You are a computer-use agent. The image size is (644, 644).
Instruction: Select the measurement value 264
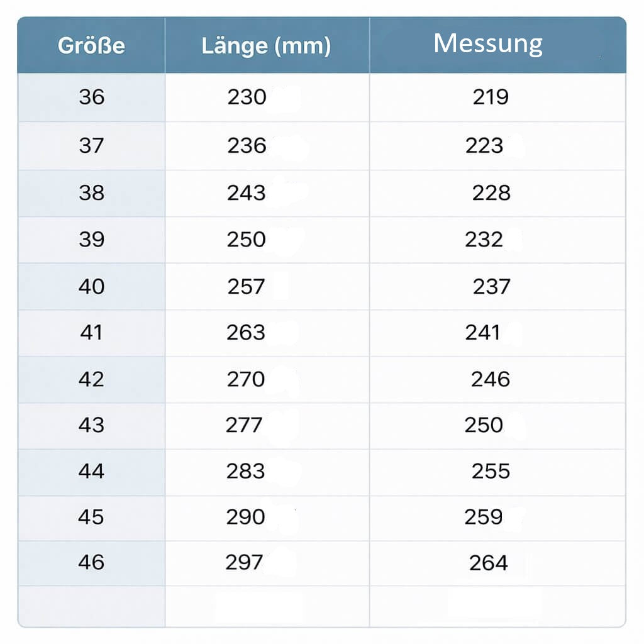pyautogui.click(x=489, y=563)
